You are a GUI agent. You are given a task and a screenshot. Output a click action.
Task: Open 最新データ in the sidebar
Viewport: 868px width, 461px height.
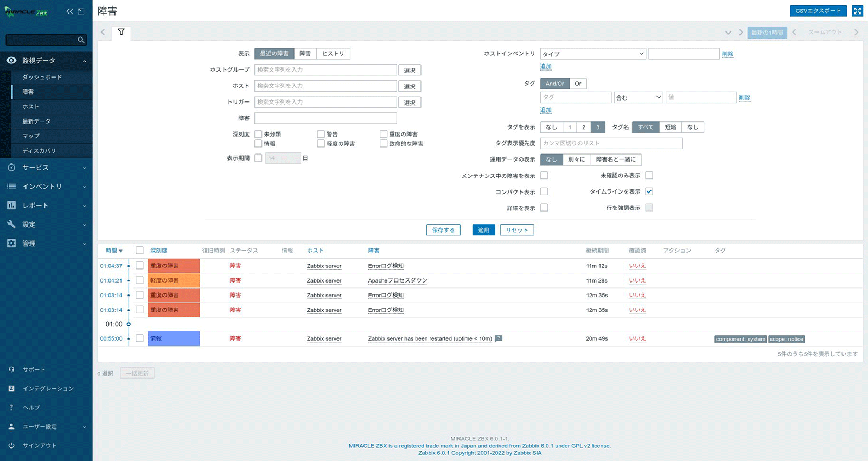(x=36, y=121)
